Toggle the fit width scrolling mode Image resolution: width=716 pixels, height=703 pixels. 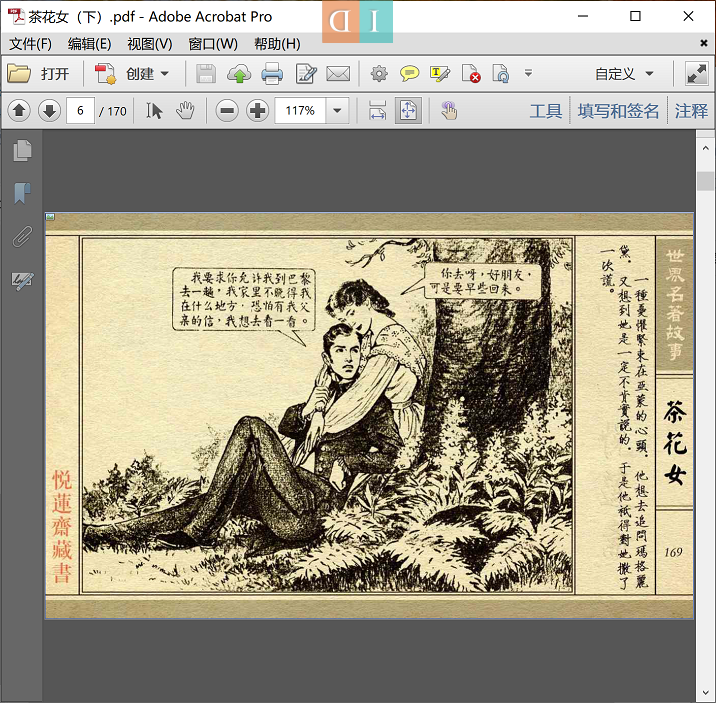377,110
